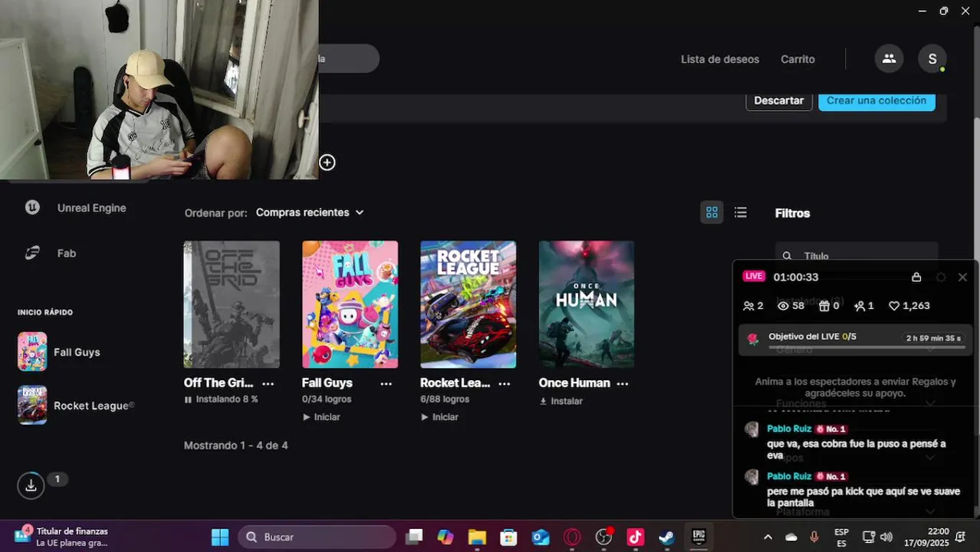
Task: Open the Compras recientes sort dropdown
Action: click(x=310, y=212)
